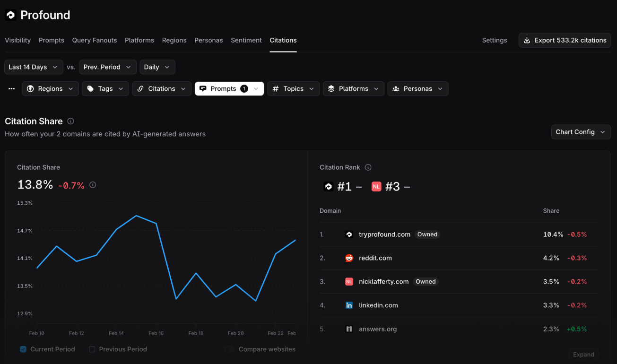The image size is (617, 364).
Task: Enable the Previous Period checkbox
Action: tap(92, 349)
